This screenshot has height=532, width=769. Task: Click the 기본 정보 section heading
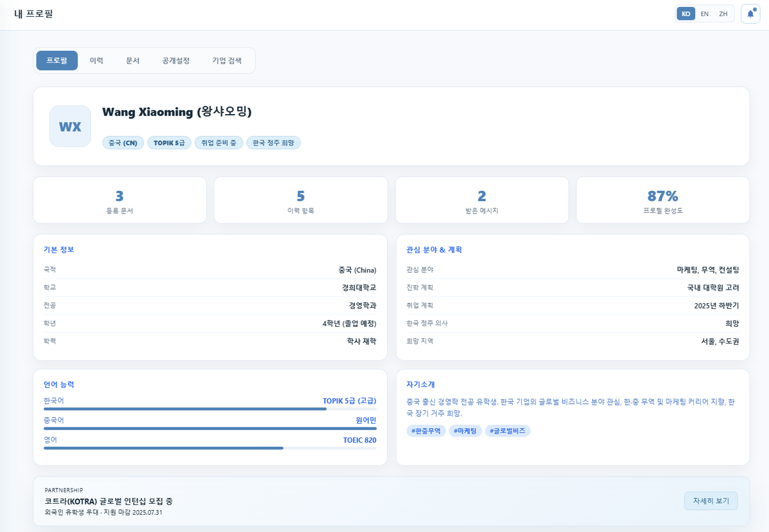click(59, 249)
